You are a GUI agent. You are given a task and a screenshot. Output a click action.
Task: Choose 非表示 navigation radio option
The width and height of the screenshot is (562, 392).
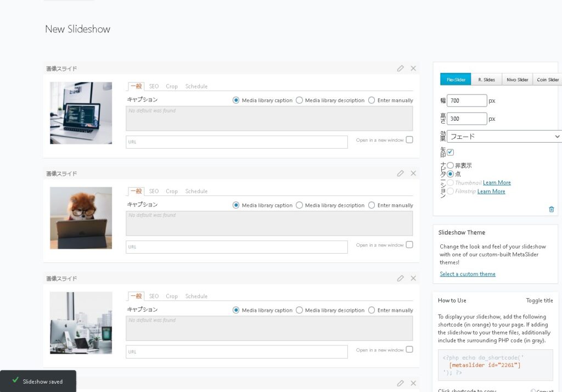451,165
